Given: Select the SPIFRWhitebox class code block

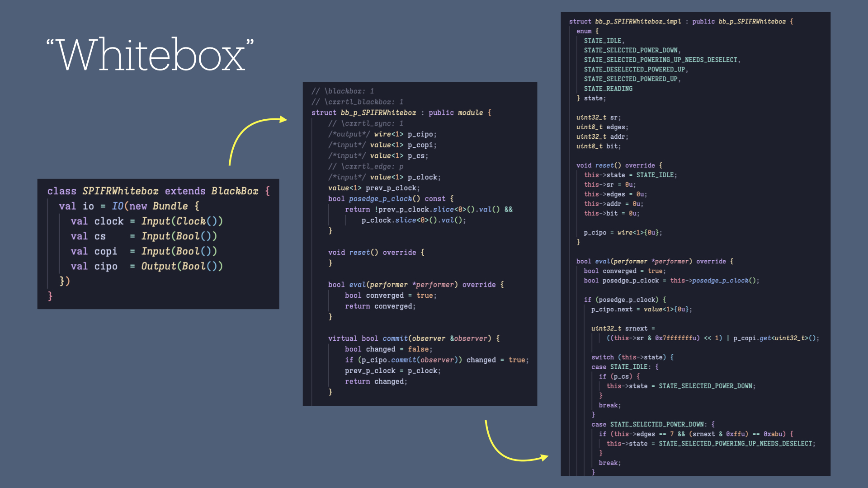Looking at the screenshot, I should pos(157,244).
